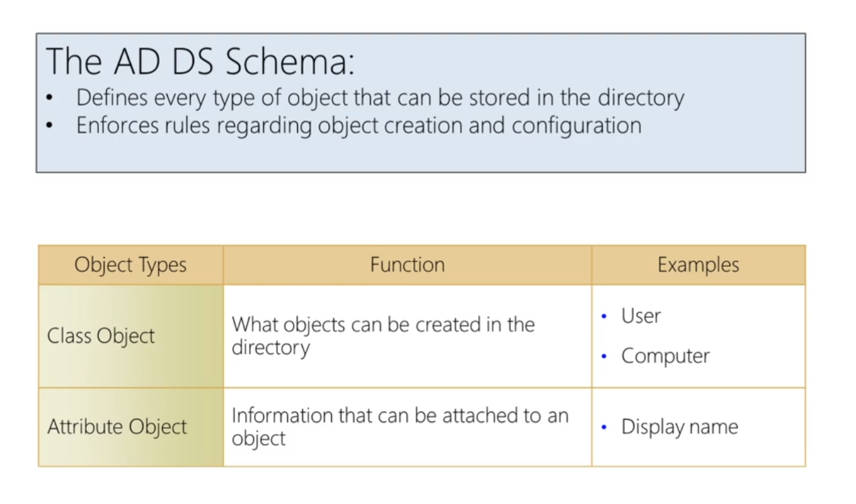Click the 'Attribute Object' cell

tap(117, 427)
